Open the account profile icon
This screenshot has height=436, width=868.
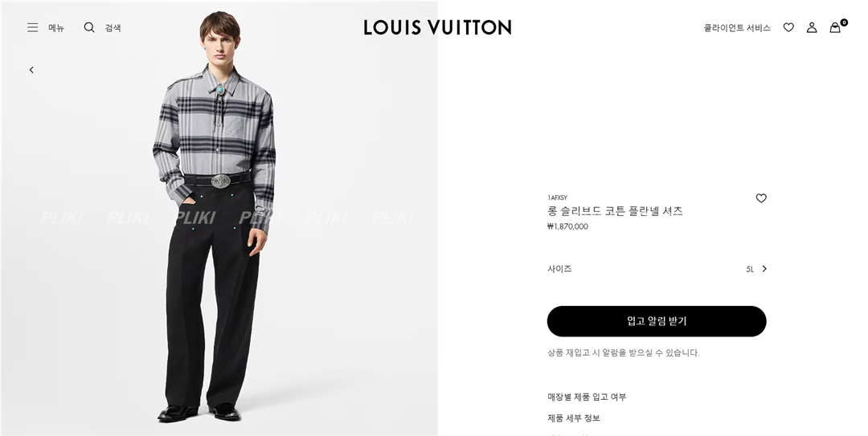pos(812,27)
